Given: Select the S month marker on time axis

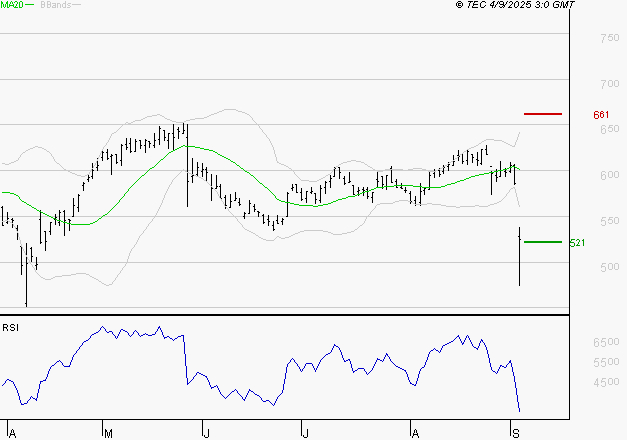Looking at the screenshot, I should tap(515, 432).
